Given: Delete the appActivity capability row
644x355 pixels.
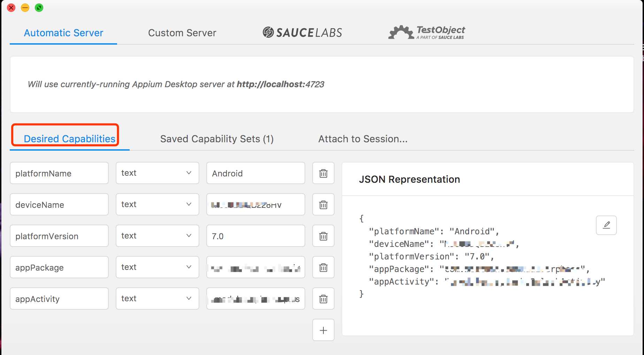Looking at the screenshot, I should point(323,299).
